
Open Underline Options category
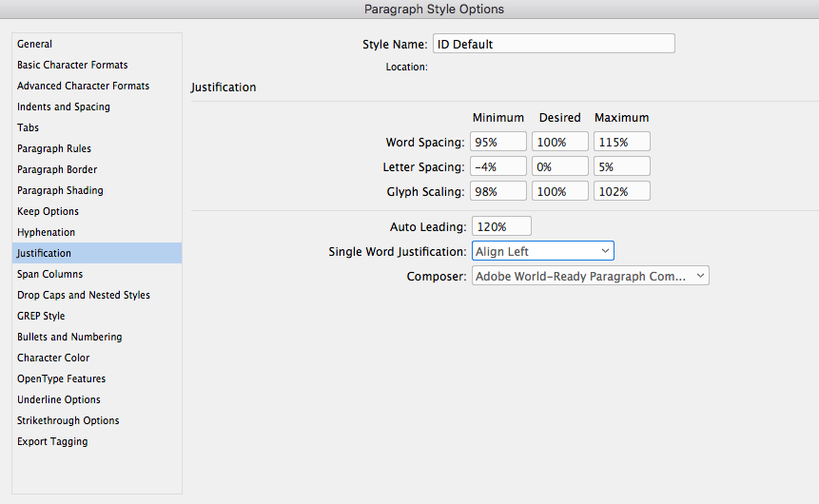[x=97, y=399]
